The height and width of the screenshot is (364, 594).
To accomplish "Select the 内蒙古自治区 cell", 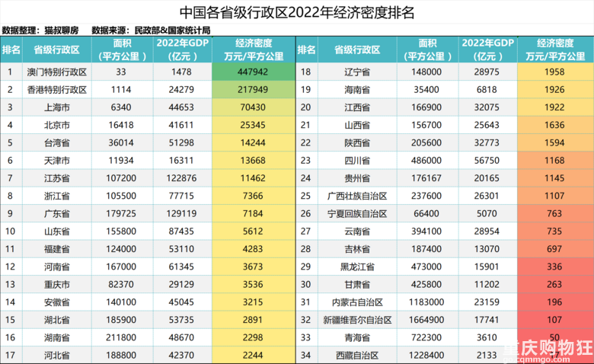I will tap(357, 302).
